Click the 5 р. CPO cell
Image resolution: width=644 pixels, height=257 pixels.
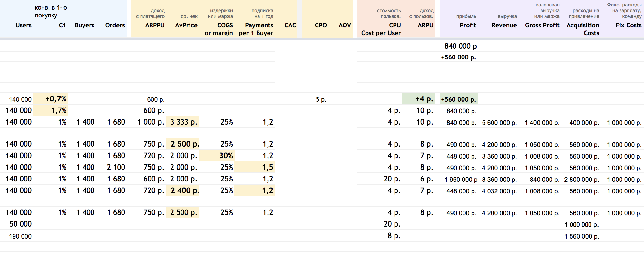click(x=321, y=99)
